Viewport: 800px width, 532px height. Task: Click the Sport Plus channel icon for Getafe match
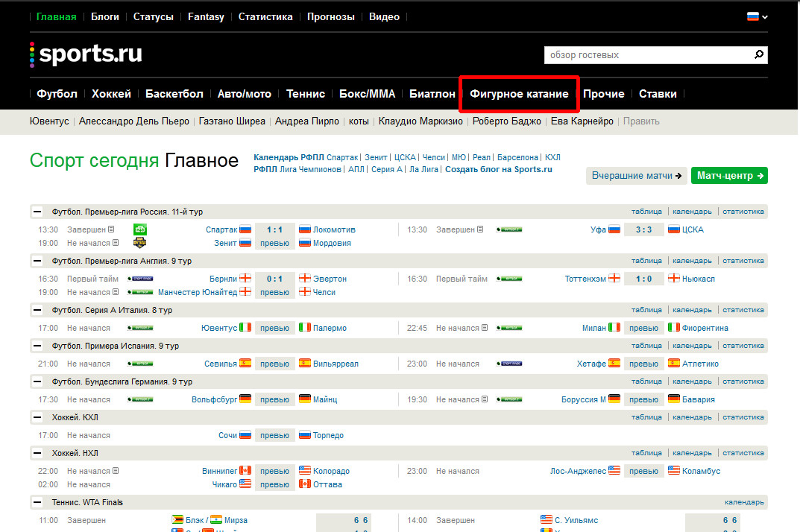510,364
